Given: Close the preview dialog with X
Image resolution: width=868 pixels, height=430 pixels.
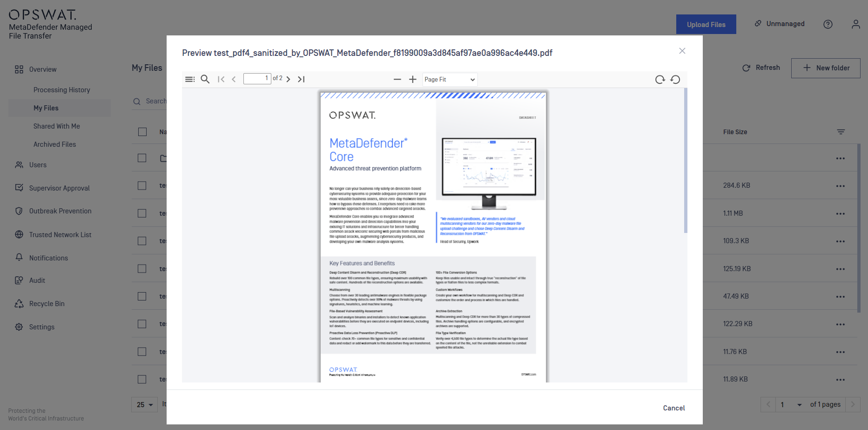Looking at the screenshot, I should 682,51.
